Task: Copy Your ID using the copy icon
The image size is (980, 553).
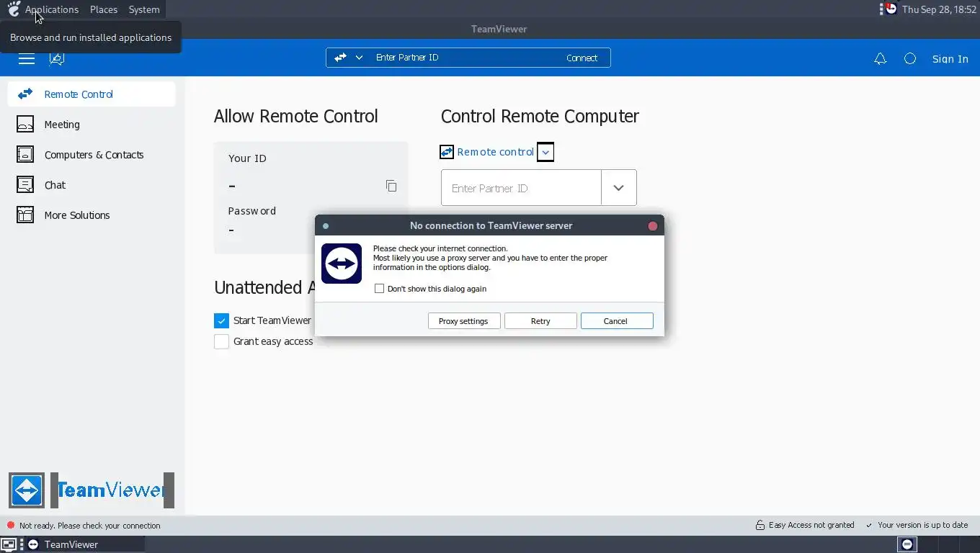Action: (391, 186)
